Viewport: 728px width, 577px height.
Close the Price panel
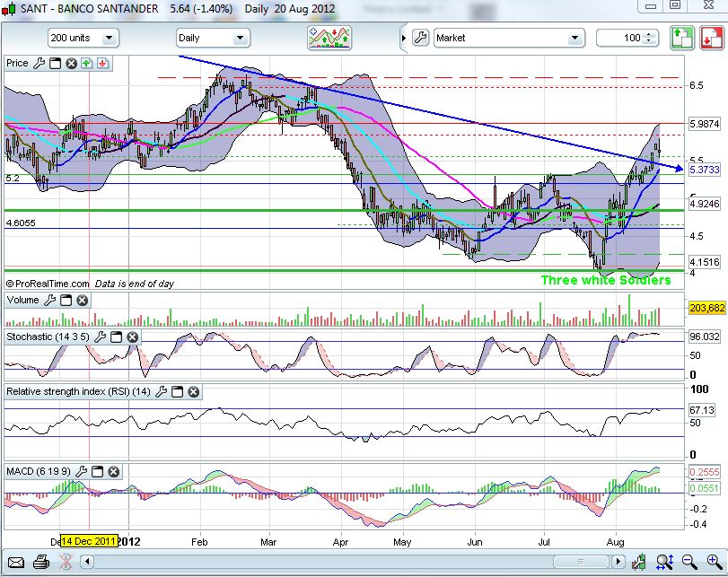pos(71,63)
